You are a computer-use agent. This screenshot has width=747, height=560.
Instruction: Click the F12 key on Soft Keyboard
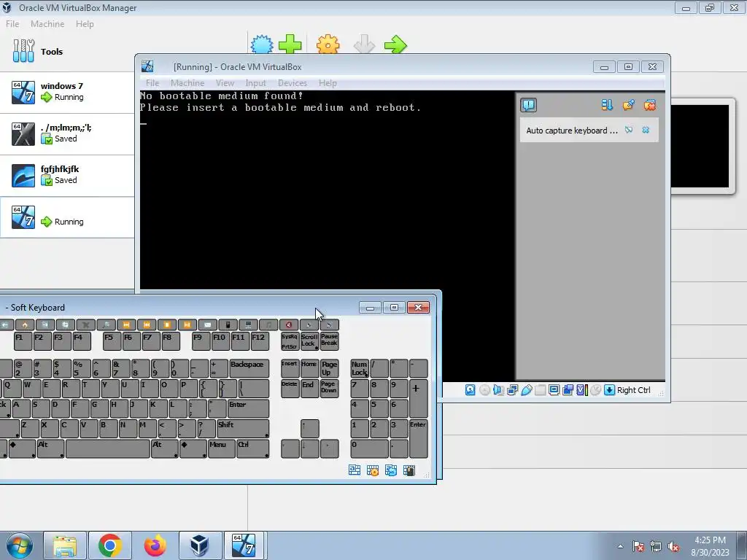pos(260,341)
